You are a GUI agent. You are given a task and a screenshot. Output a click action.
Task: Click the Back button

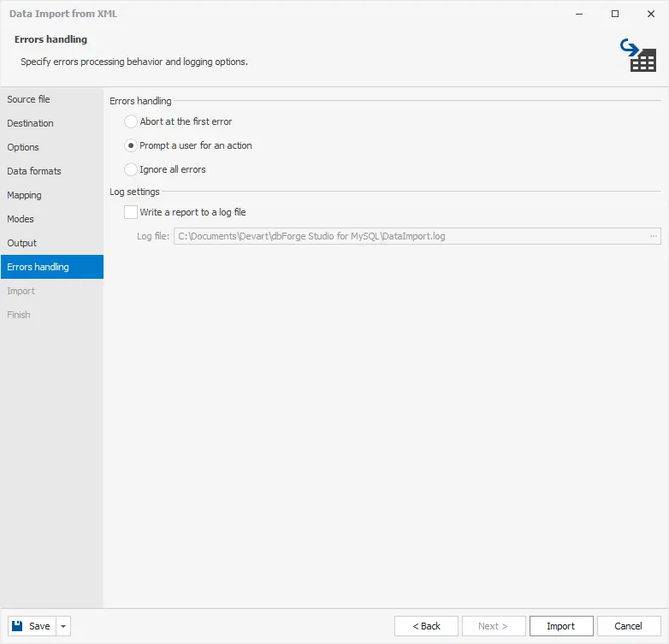click(426, 626)
